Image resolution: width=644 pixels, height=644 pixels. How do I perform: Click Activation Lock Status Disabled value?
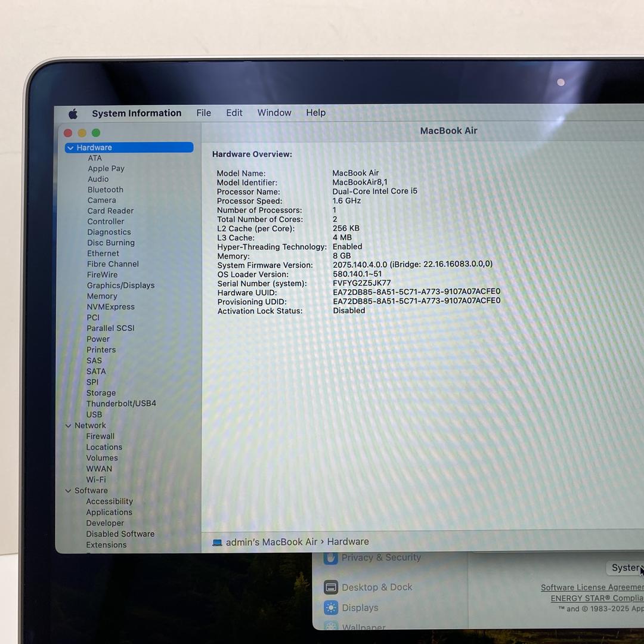coord(349,311)
